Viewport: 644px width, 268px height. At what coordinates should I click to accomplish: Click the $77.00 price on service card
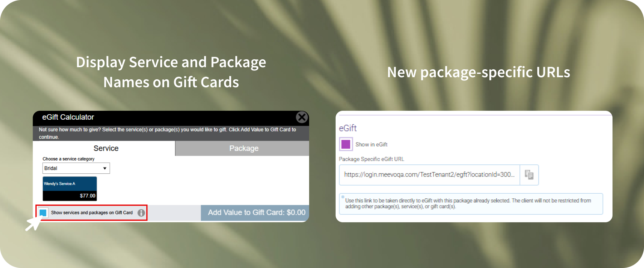(88, 196)
